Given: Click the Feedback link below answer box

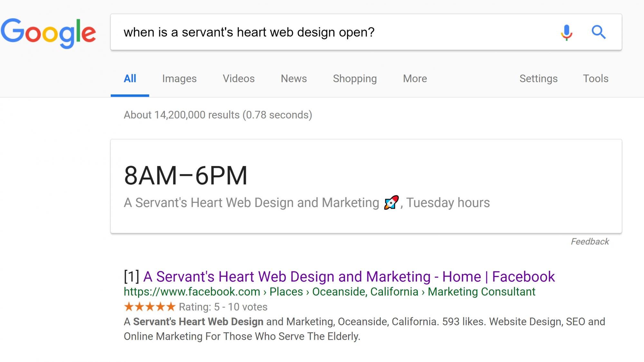Looking at the screenshot, I should [590, 241].
